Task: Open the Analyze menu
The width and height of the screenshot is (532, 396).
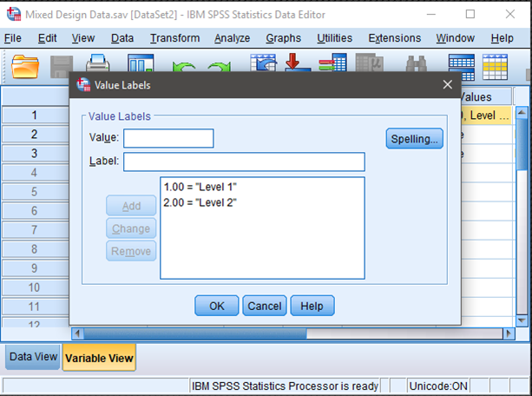Action: [232, 38]
